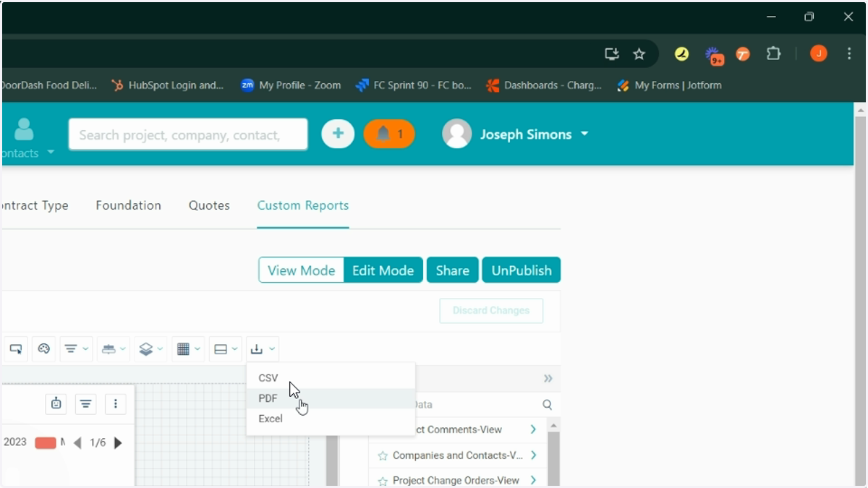The image size is (868, 488).
Task: Focus the search project, company, contact field
Action: (x=188, y=134)
